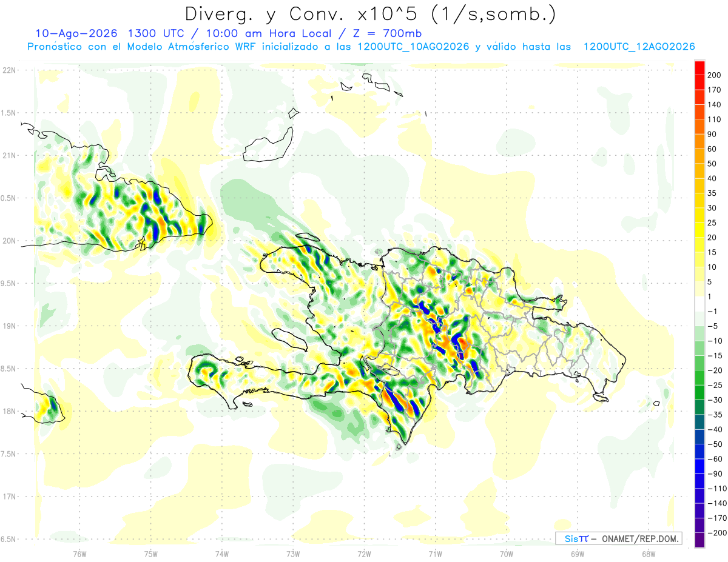
Task: Click the '6.5N' axis label
Action: tap(8, 540)
